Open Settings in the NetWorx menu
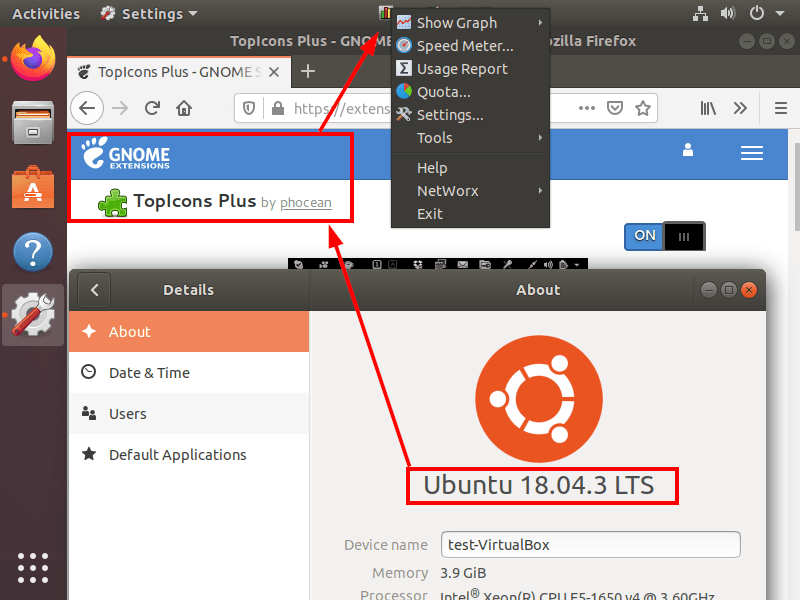The width and height of the screenshot is (800, 600). point(470,115)
